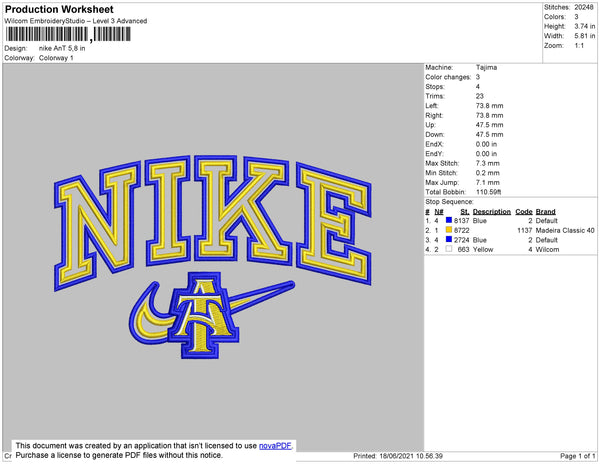Viewport: 600px width, 464px height.
Task: Click Total Bobbin value '110.59ft'
Action: pyautogui.click(x=489, y=192)
